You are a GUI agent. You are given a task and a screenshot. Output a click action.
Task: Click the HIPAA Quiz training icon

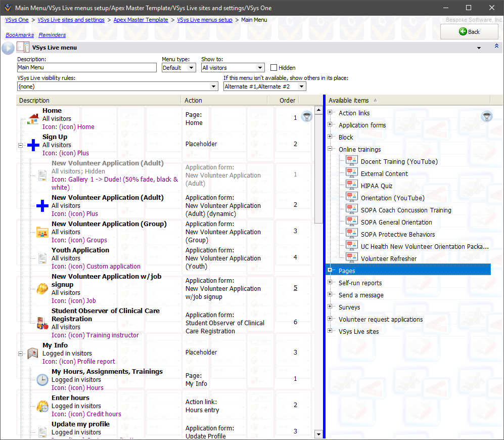(x=352, y=186)
